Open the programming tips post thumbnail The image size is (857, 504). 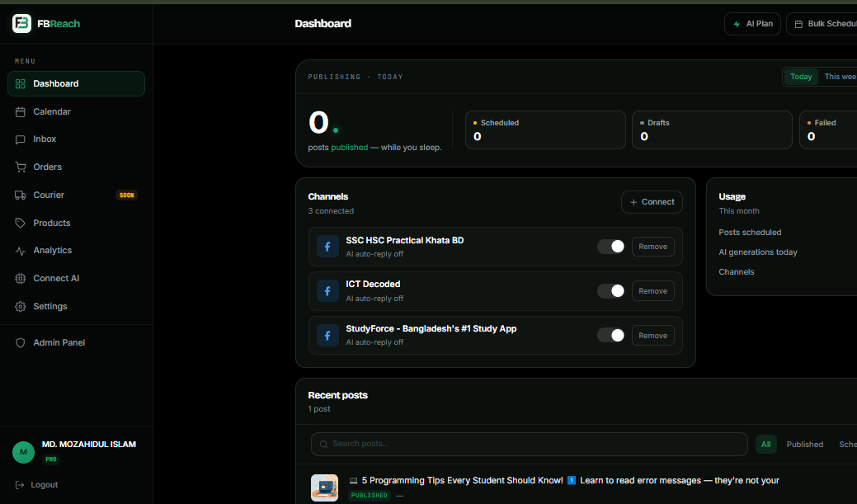pos(325,488)
